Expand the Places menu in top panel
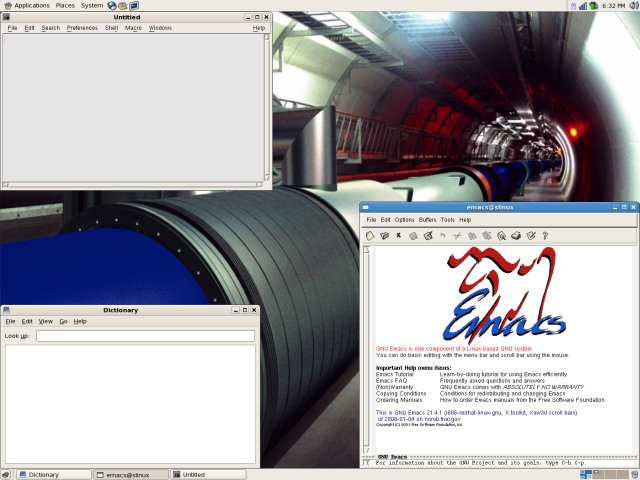The height and width of the screenshot is (480, 640). click(x=65, y=6)
